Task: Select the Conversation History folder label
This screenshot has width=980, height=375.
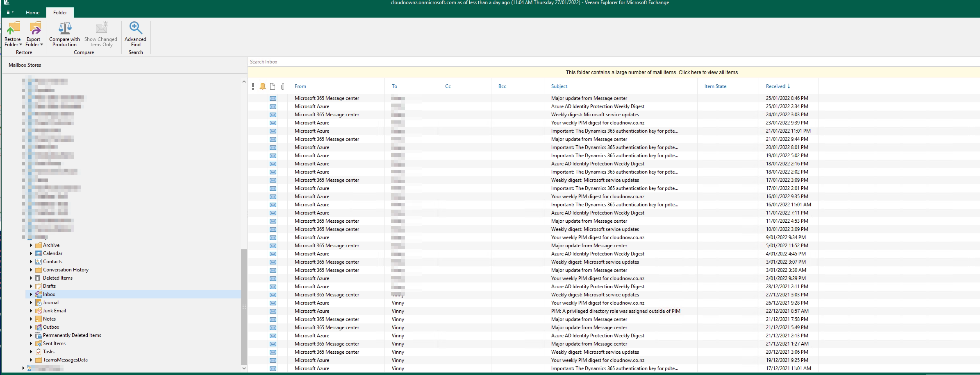Action: (66, 270)
